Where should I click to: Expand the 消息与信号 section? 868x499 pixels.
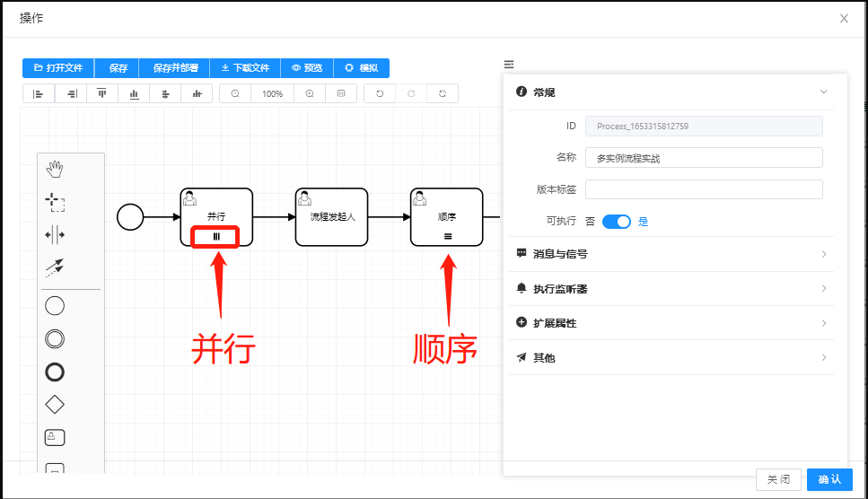[x=823, y=254]
